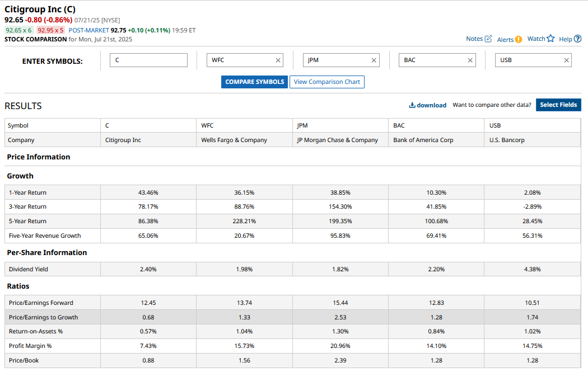
Task: Click the Price/Earnings Forward label
Action: (x=41, y=303)
